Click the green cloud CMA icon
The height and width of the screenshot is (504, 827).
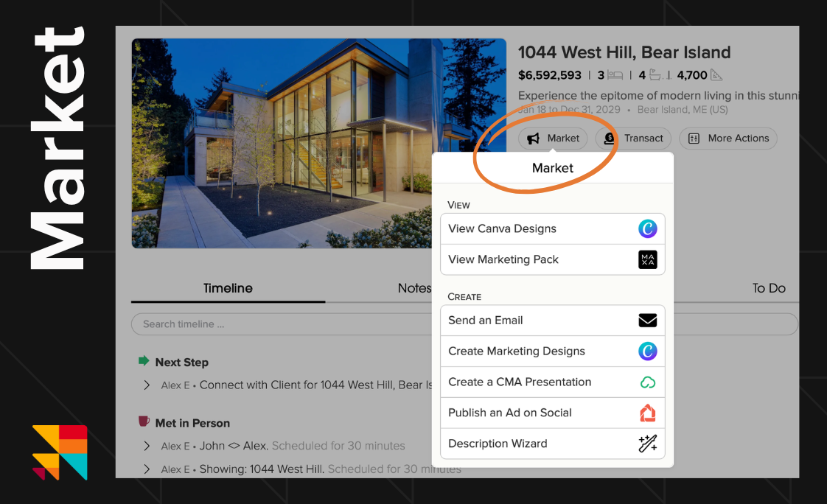point(647,382)
